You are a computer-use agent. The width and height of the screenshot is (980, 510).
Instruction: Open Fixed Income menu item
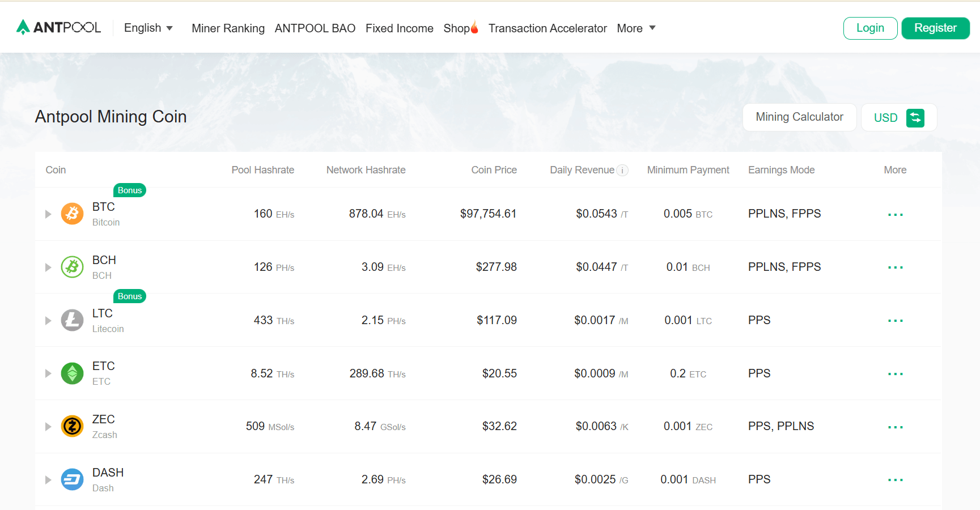click(400, 28)
